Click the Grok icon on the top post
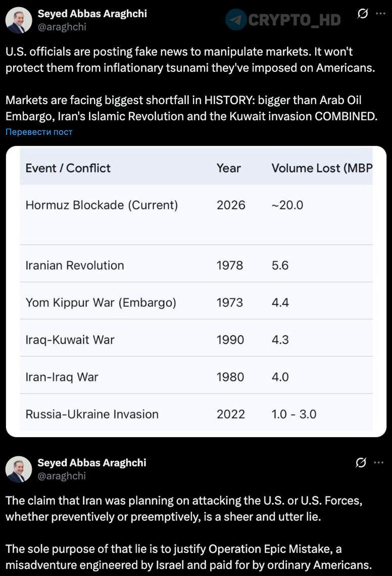Viewport: 392px width, 576px height. [x=362, y=14]
